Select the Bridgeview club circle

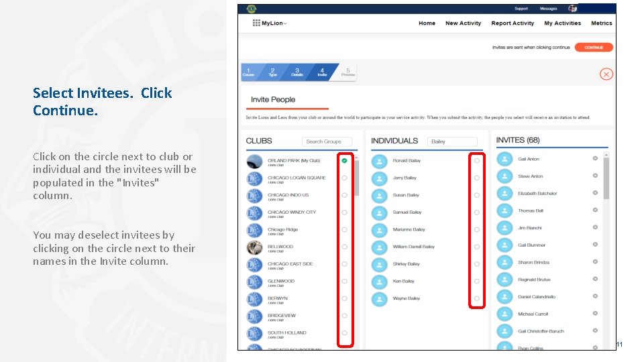pyautogui.click(x=344, y=316)
